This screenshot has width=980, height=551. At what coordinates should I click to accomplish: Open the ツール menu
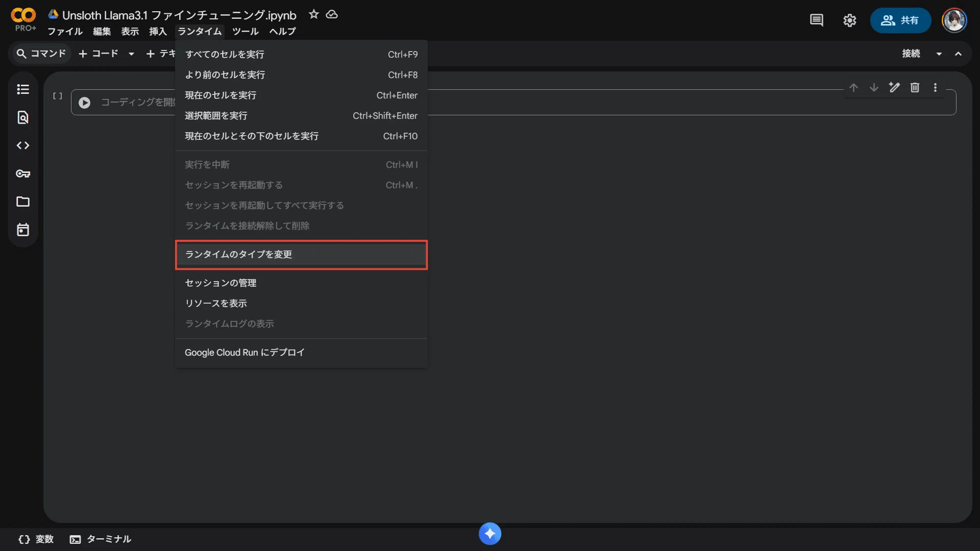coord(246,32)
